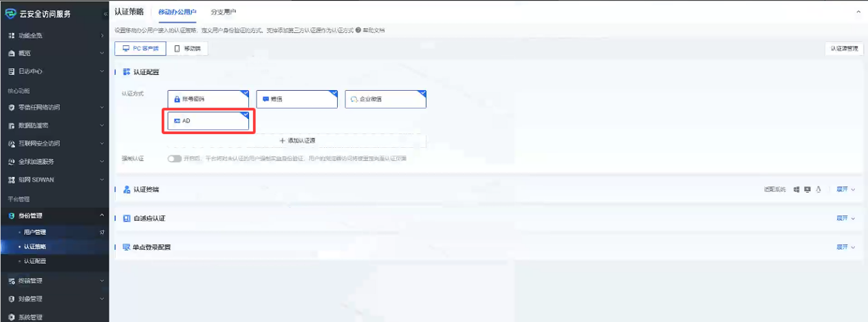Screen dimensions: 868x322
Task: Open the 对象管理 menu entry
Action: [54, 299]
